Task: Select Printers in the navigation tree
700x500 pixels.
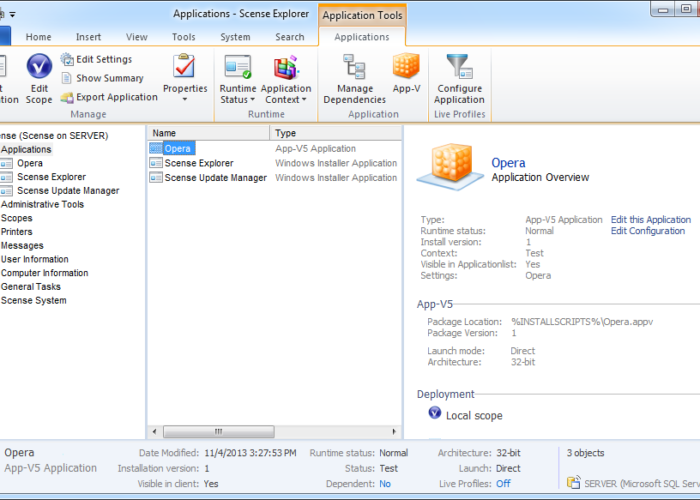Action: [16, 232]
